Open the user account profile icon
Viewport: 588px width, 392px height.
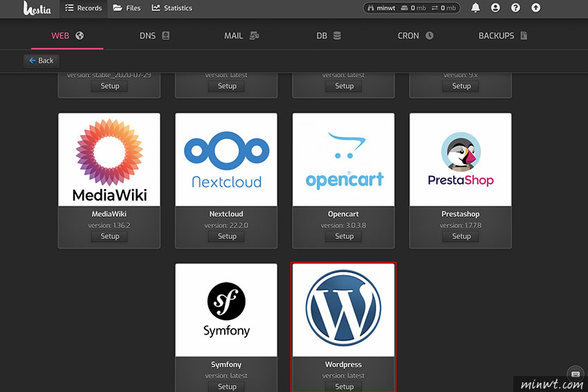point(495,8)
